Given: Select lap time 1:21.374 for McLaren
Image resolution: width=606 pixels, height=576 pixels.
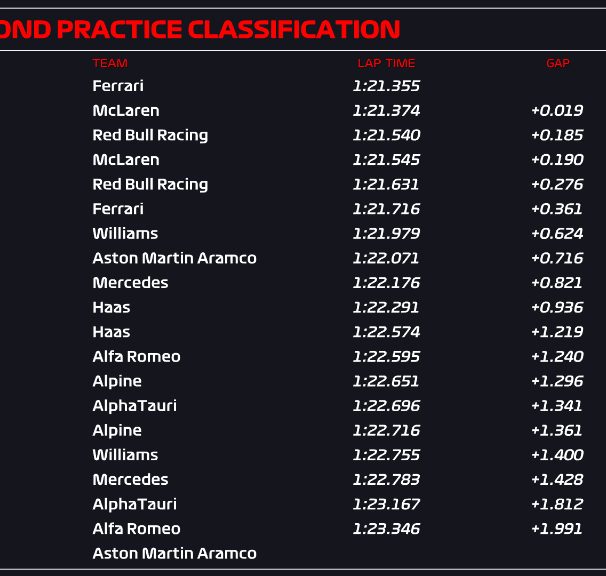Looking at the screenshot, I should click(x=386, y=111).
